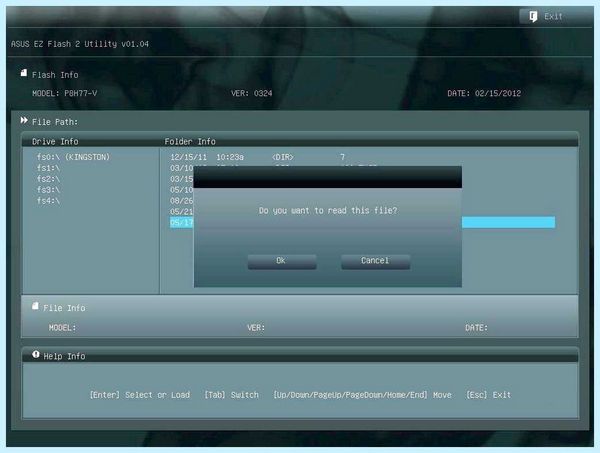Screen dimensions: 600x453
Task: Click the File Info document icon
Action: coord(35,306)
